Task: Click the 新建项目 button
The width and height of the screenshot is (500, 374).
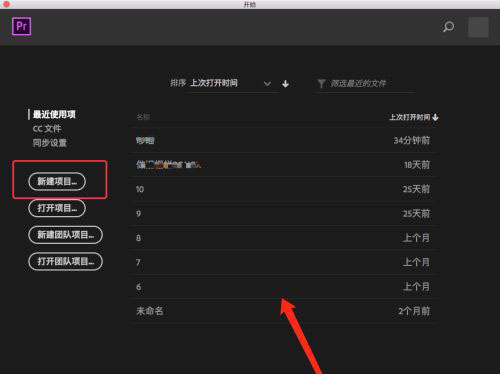Action: pyautogui.click(x=57, y=182)
